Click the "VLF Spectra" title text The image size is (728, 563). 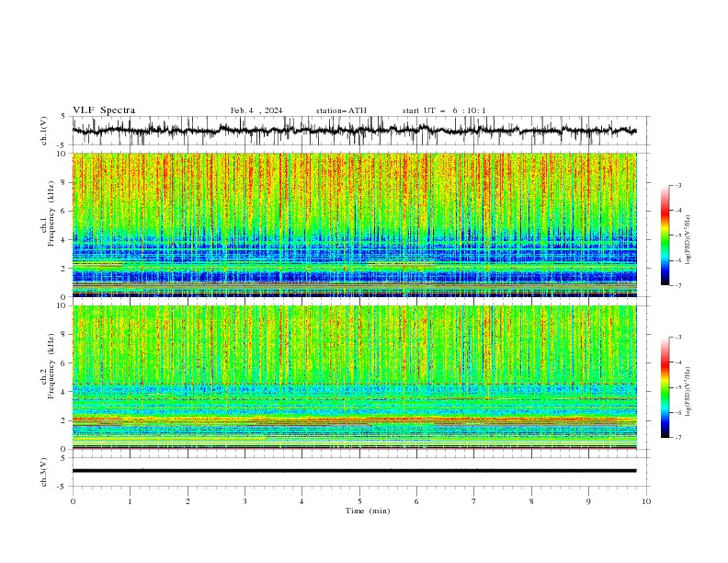coord(104,110)
